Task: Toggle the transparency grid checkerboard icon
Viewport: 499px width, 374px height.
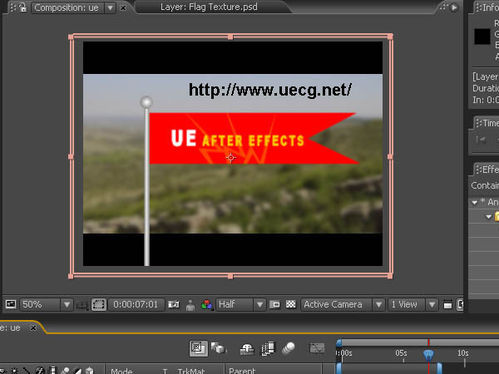Action: pos(291,304)
